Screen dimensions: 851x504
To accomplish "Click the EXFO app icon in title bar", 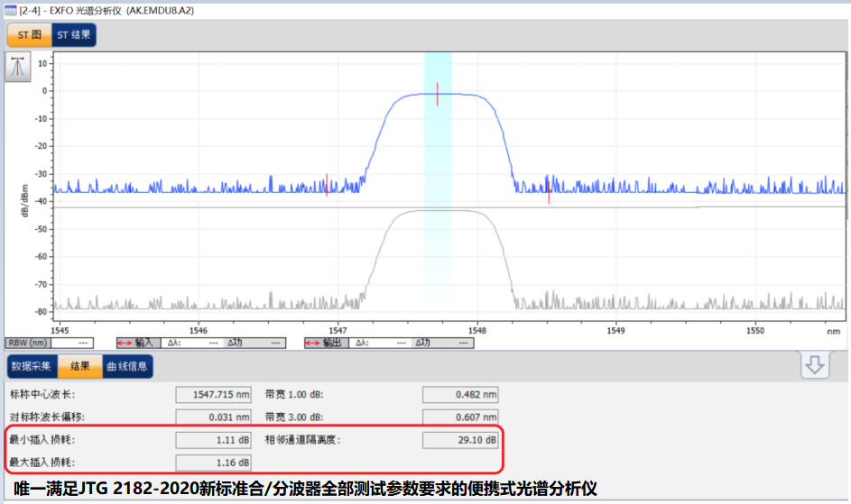I will pos(12,9).
